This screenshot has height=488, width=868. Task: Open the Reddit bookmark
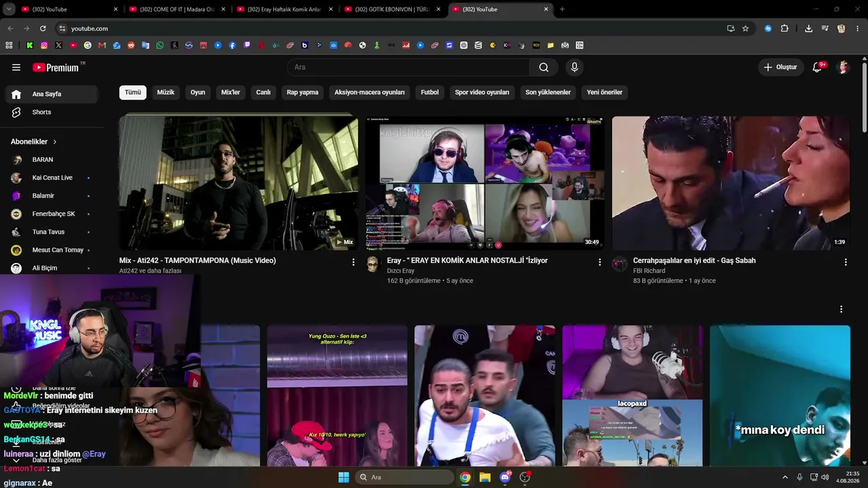(x=131, y=45)
